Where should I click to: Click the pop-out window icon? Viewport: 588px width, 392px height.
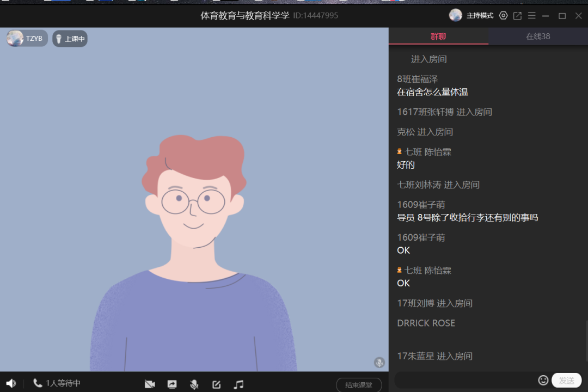click(x=517, y=16)
